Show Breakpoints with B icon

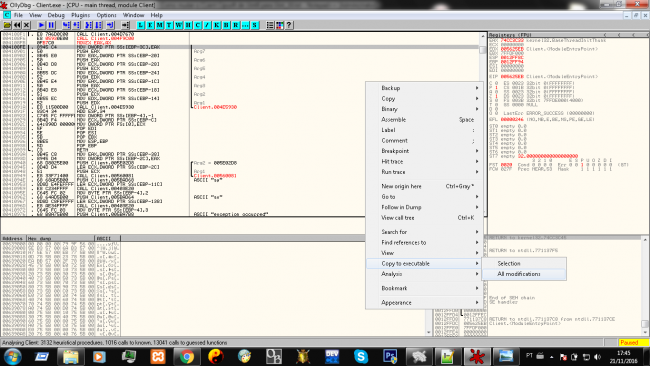click(226, 25)
